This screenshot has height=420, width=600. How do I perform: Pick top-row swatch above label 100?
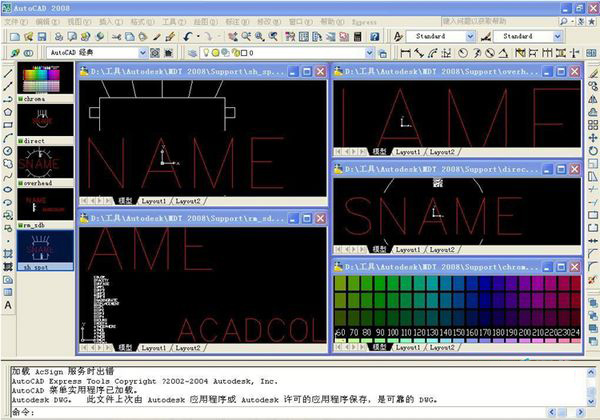[393, 283]
